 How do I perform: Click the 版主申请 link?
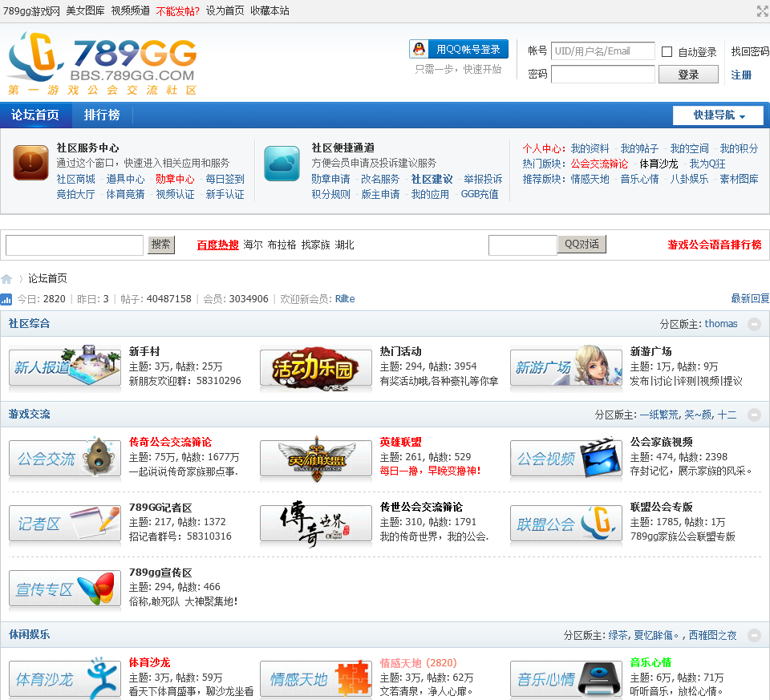tap(380, 194)
